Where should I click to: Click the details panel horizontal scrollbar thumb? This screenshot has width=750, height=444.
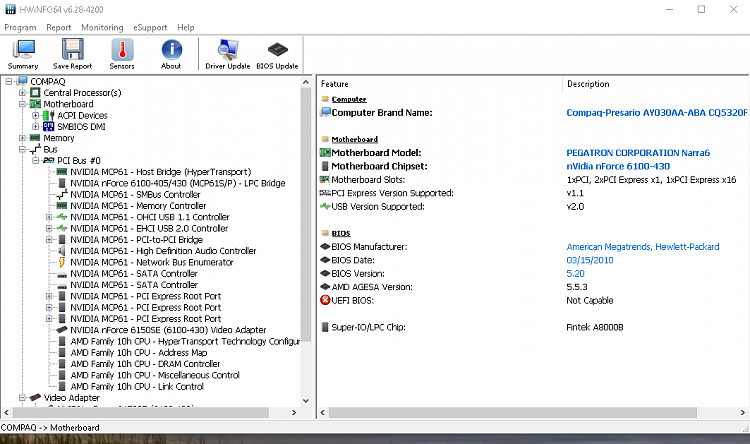[x=512, y=412]
